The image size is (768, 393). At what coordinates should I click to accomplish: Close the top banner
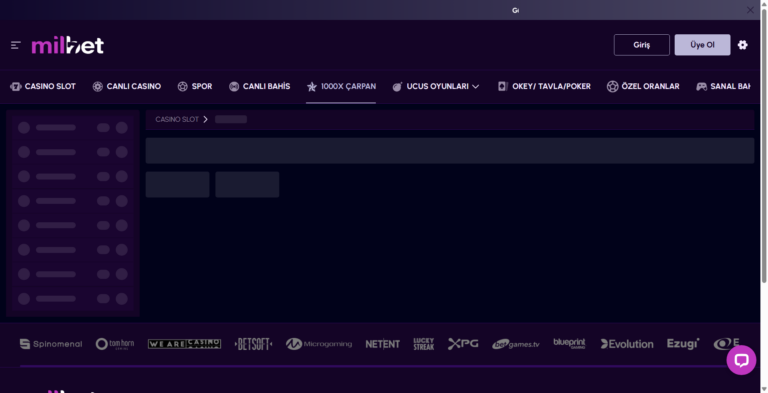point(750,10)
